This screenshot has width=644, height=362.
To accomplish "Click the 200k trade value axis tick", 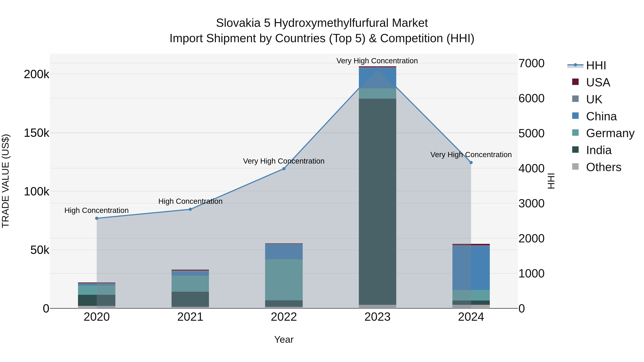I will (36, 74).
